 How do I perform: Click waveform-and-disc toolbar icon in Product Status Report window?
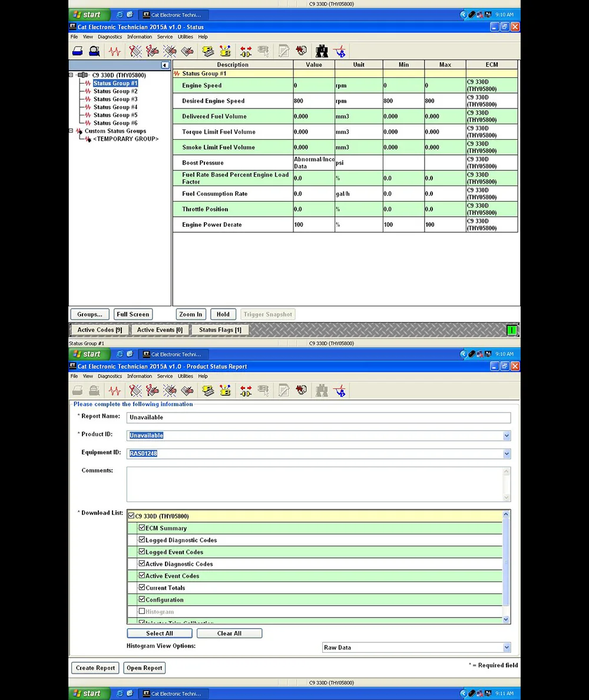point(302,391)
